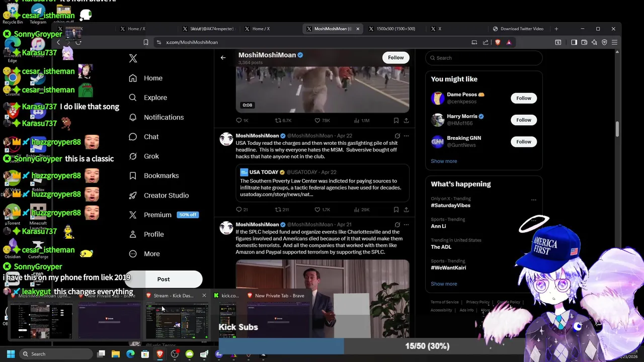Reply to video tweet with 1K replies
Viewport: 644px width, 362px height.
(x=242, y=121)
